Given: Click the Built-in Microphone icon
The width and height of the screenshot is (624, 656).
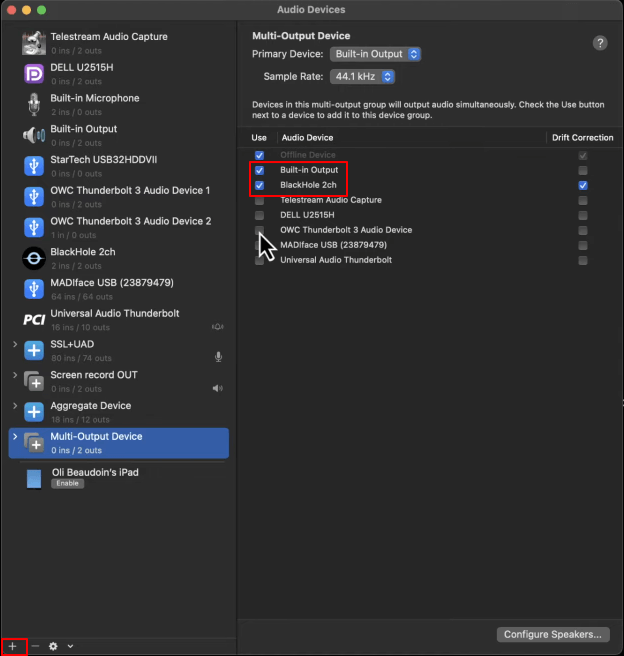Looking at the screenshot, I should (x=34, y=104).
